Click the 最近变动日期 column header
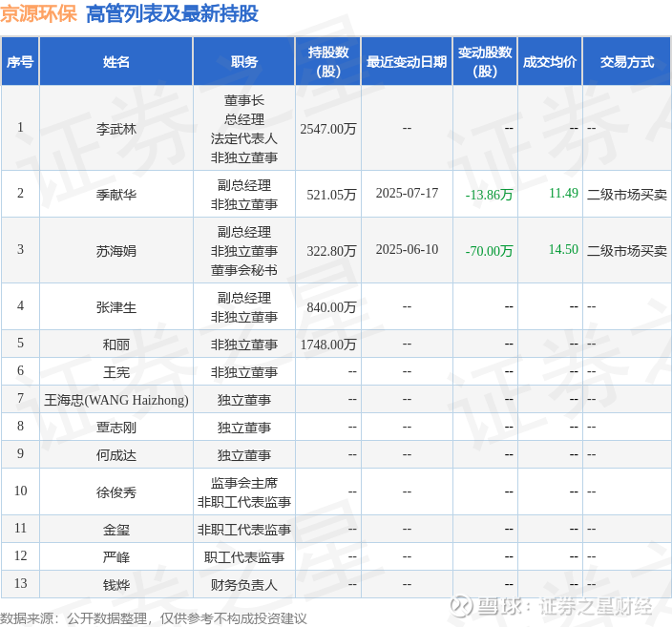Viewport: 672px width, 627px height. pyautogui.click(x=407, y=62)
